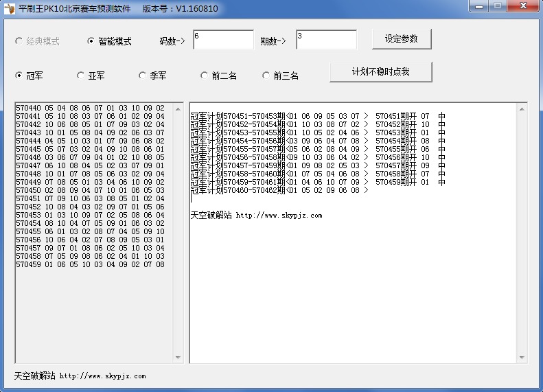Viewport: 543px width, 392px height.
Task: Select the 冠军 radio button
Action: [x=19, y=76]
